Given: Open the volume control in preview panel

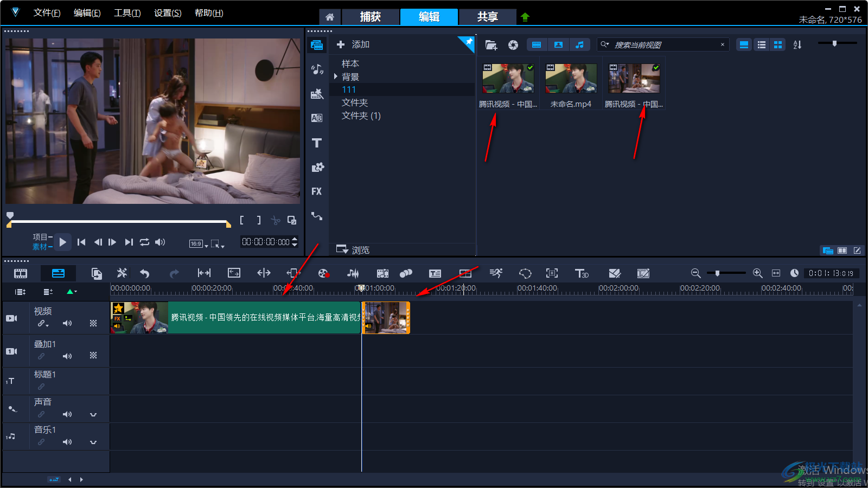Looking at the screenshot, I should click(160, 242).
